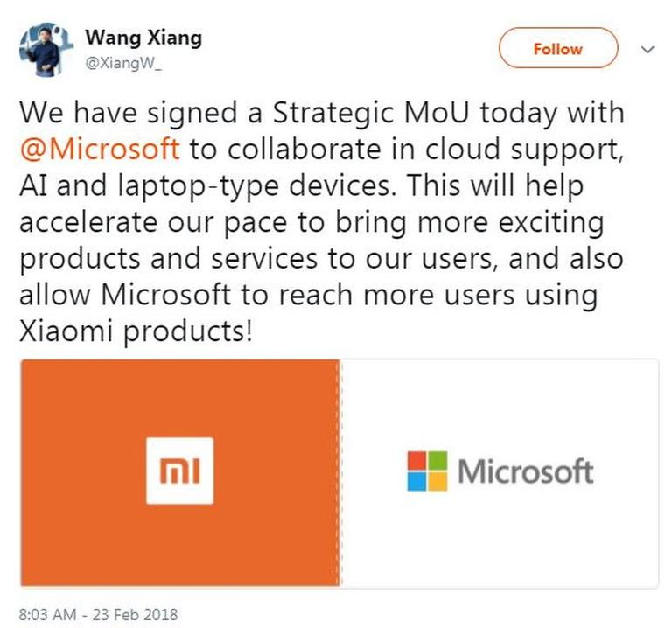Click the dashed divider between logo panels
This screenshot has width=672, height=628.
click(x=339, y=472)
